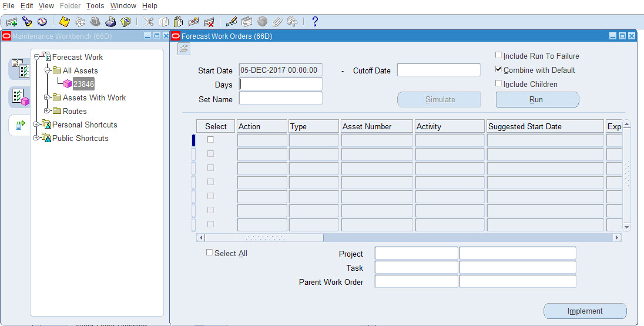644x326 pixels.
Task: Click the Suggested Start Date column header
Action: [545, 126]
